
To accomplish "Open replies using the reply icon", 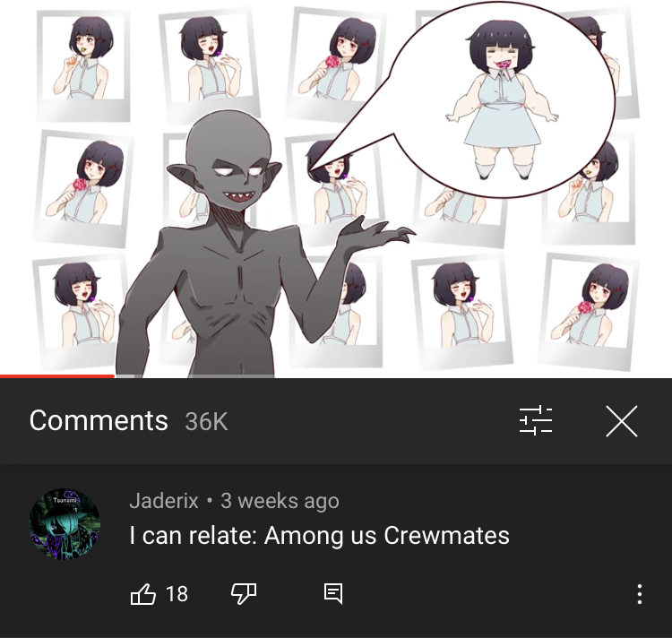I will click(333, 593).
